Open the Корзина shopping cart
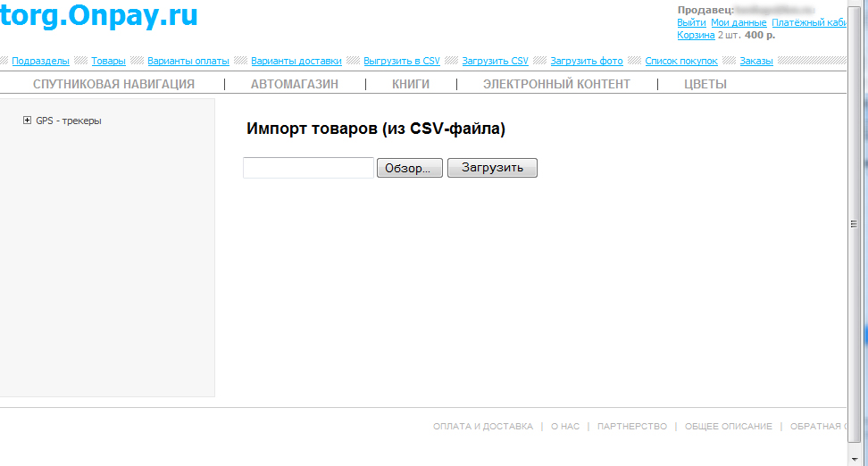 [x=696, y=35]
